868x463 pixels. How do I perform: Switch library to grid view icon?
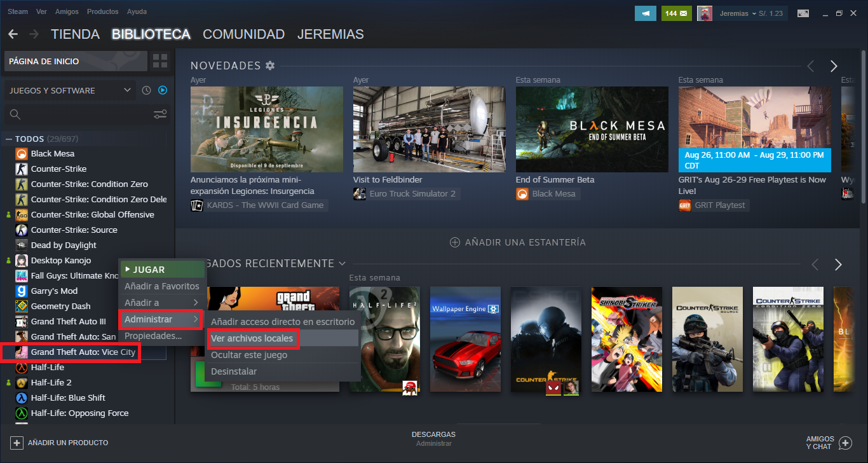coord(160,62)
